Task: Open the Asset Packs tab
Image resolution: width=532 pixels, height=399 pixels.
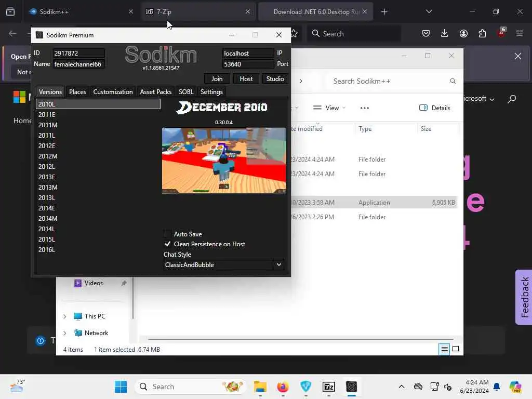Action: click(156, 91)
